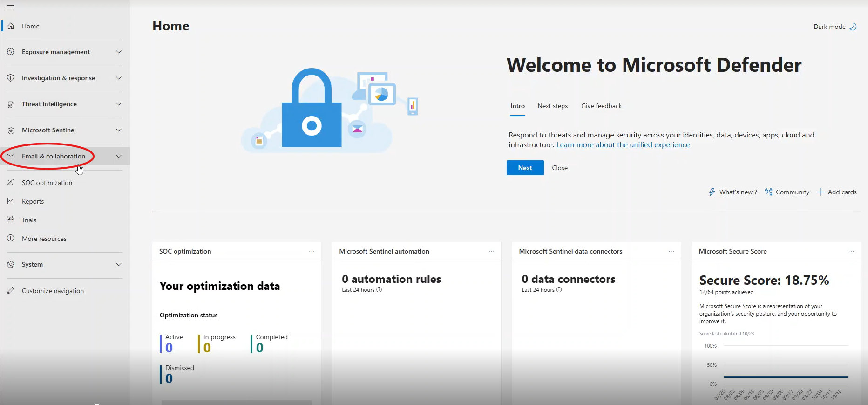Open Learn more about the unified experience link
The width and height of the screenshot is (868, 405).
[623, 145]
